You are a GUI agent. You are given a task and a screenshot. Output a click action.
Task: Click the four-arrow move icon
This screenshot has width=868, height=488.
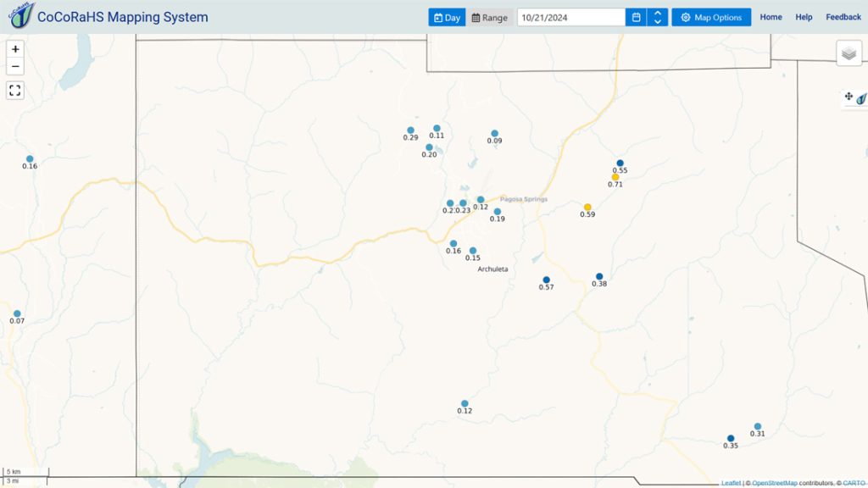coord(849,97)
